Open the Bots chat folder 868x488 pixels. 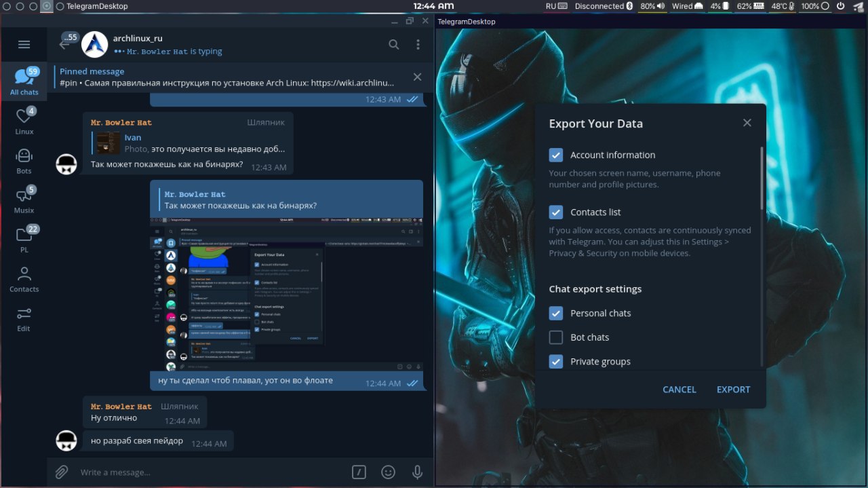coord(24,160)
